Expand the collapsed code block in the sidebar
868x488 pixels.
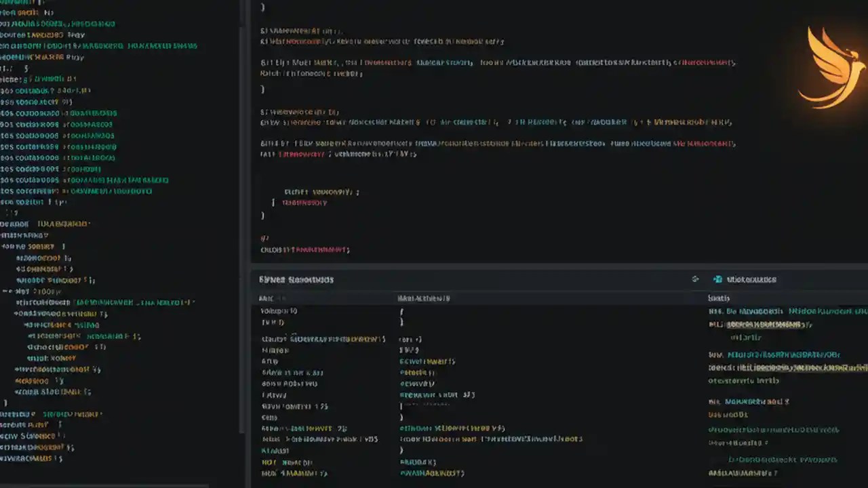pyautogui.click(x=5, y=291)
